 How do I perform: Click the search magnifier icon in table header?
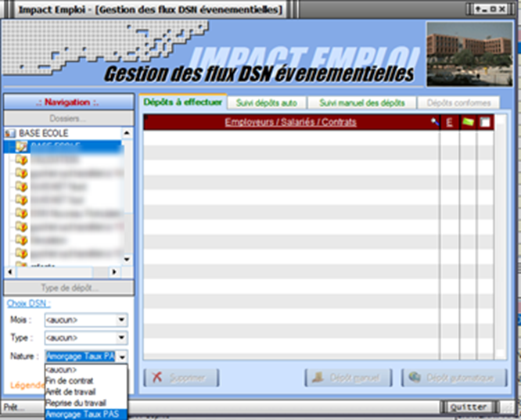[435, 122]
